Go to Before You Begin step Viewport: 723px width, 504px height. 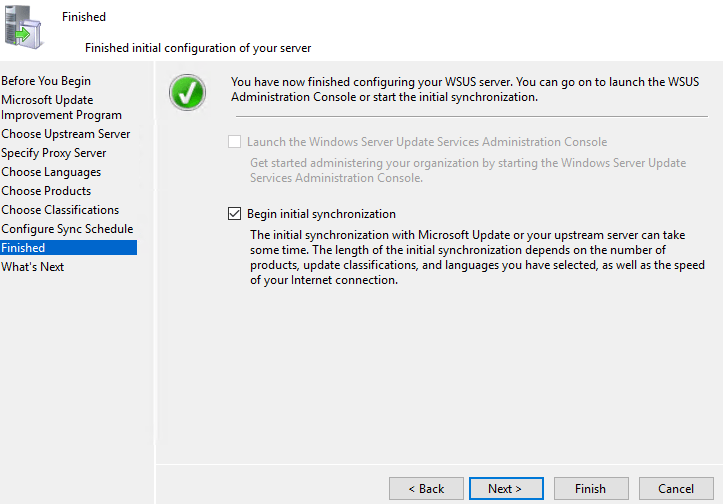(x=46, y=81)
